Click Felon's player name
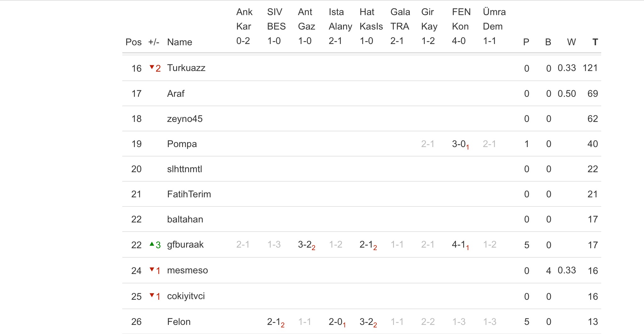This screenshot has width=644, height=334. [x=179, y=322]
